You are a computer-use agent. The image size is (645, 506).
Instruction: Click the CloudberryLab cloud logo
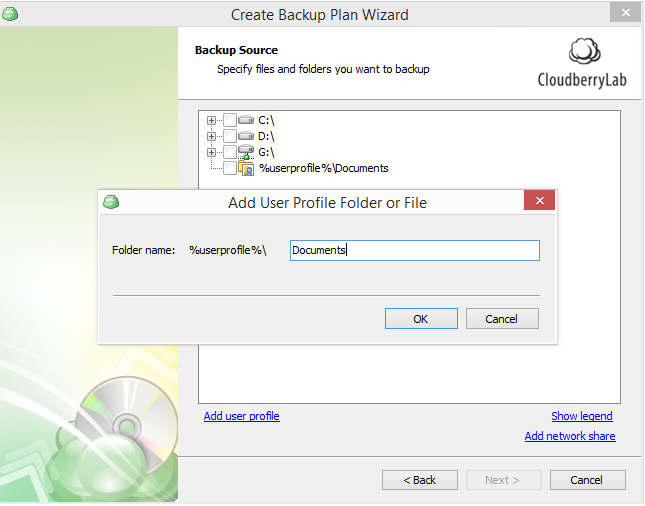click(584, 51)
